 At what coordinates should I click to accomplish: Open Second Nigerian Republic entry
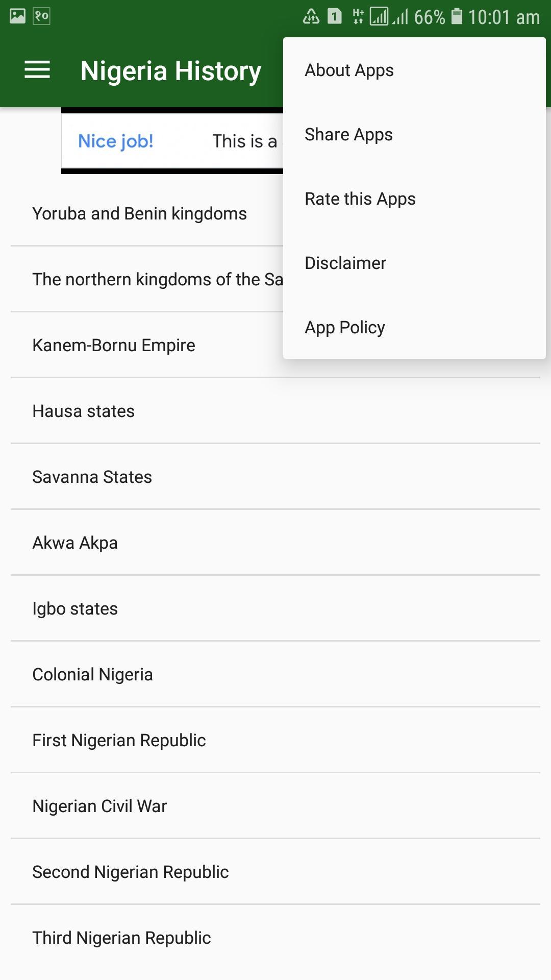click(275, 872)
